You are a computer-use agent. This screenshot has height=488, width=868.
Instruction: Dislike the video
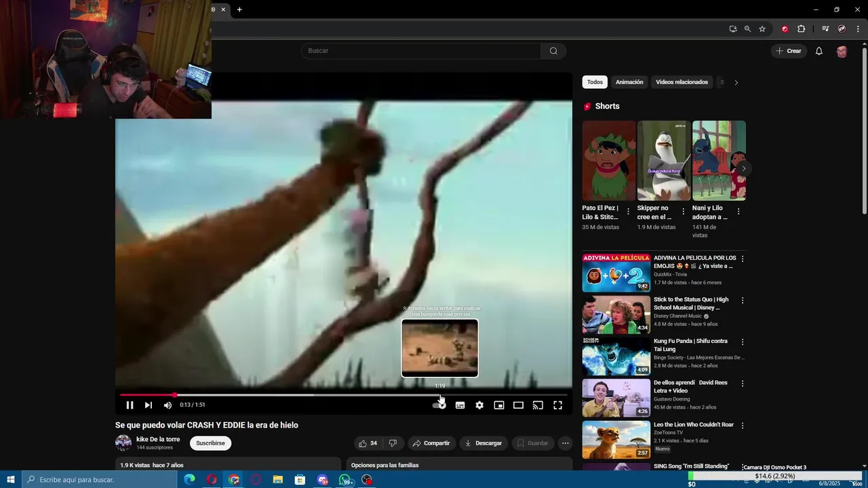tap(393, 443)
